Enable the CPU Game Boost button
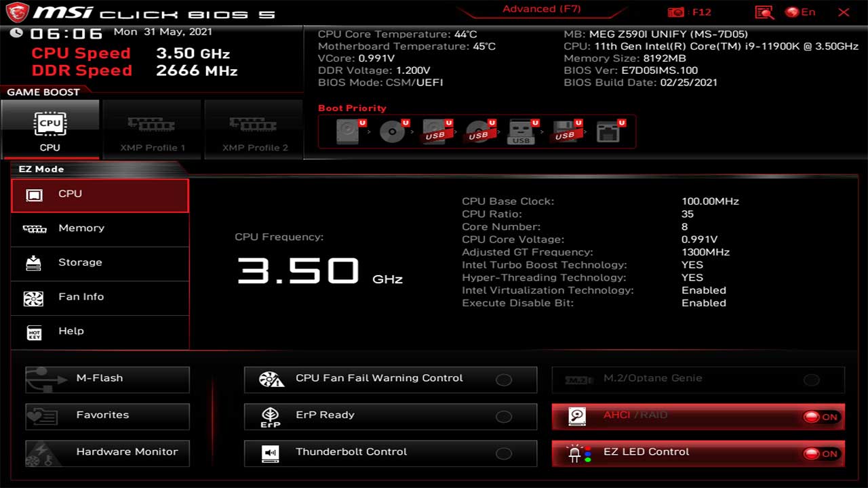Viewport: 868px width, 488px height. pyautogui.click(x=50, y=129)
